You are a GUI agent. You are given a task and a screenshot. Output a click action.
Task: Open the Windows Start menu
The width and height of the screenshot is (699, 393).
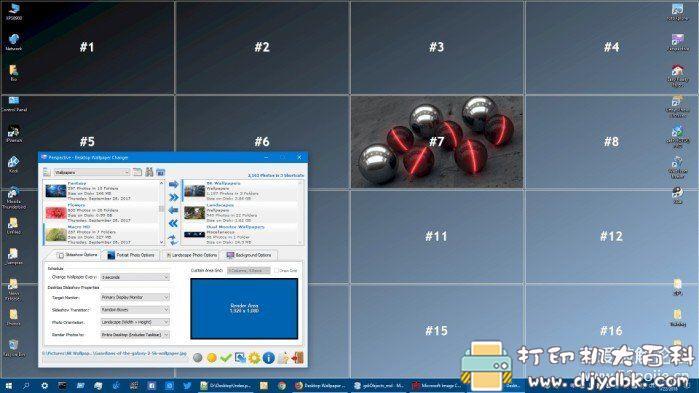tap(8, 386)
